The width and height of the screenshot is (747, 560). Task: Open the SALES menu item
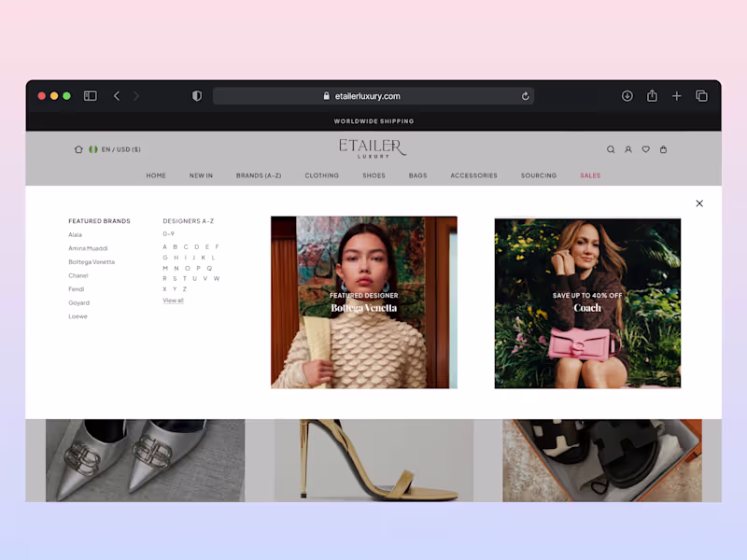click(590, 175)
